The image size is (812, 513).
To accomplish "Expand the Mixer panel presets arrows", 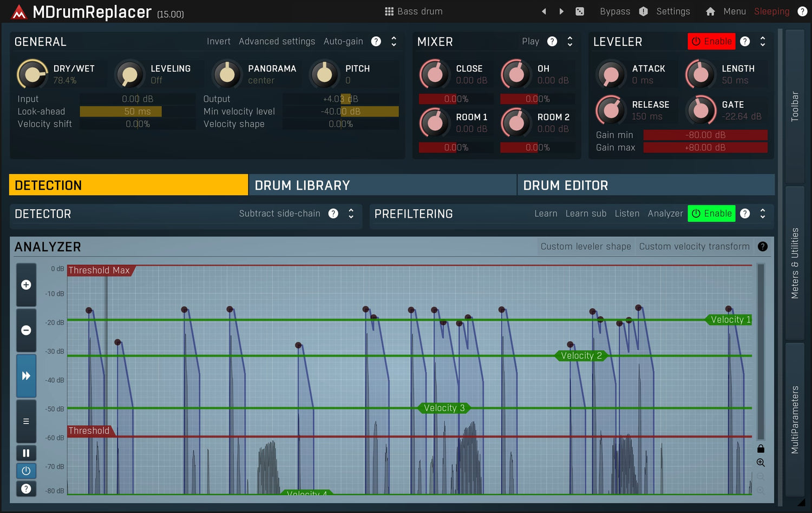I will tap(569, 42).
